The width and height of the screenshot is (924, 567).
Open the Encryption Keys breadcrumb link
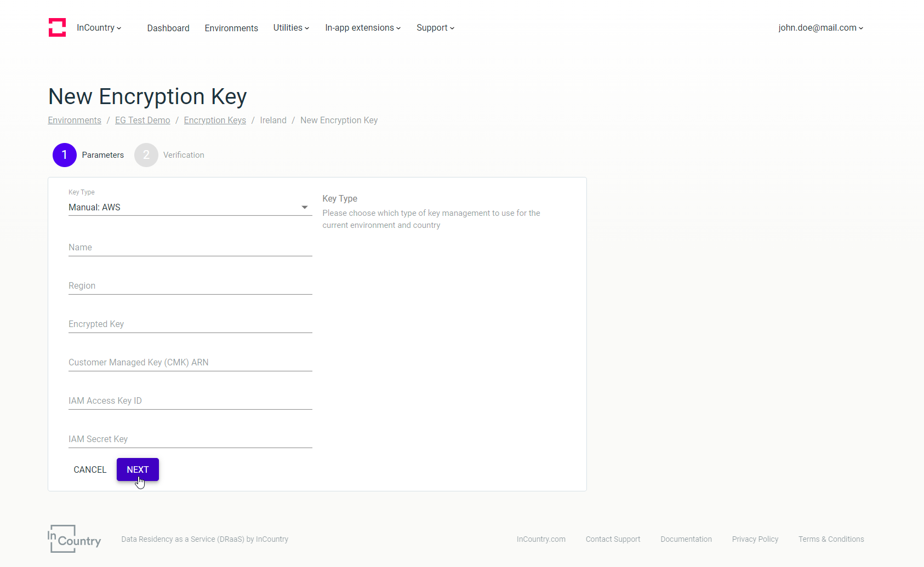click(215, 120)
